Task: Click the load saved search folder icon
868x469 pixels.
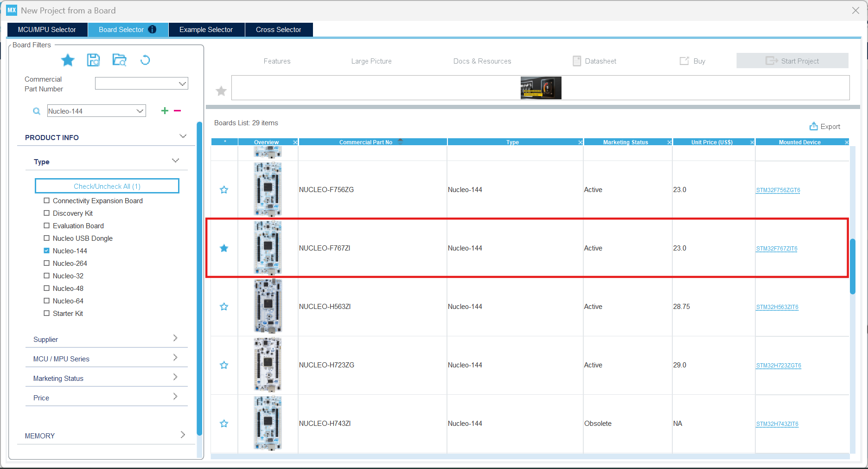Action: 119,60
